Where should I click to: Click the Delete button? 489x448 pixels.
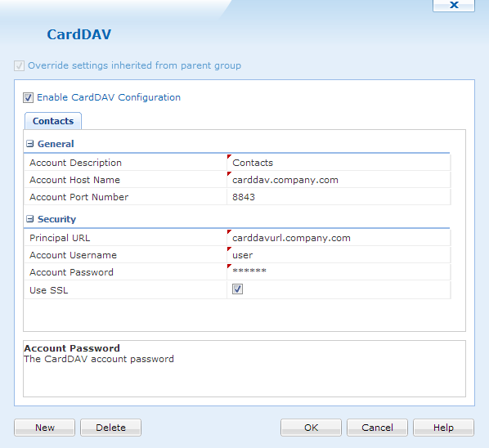click(x=110, y=428)
